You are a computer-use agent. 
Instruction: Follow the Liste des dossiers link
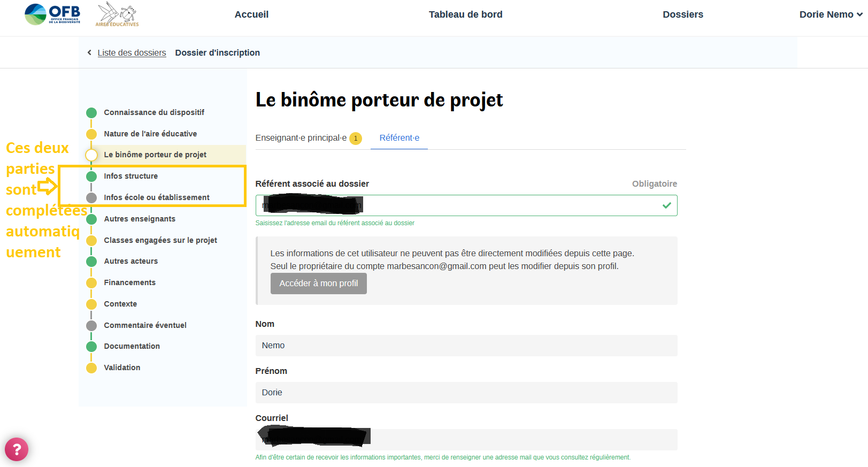tap(132, 52)
